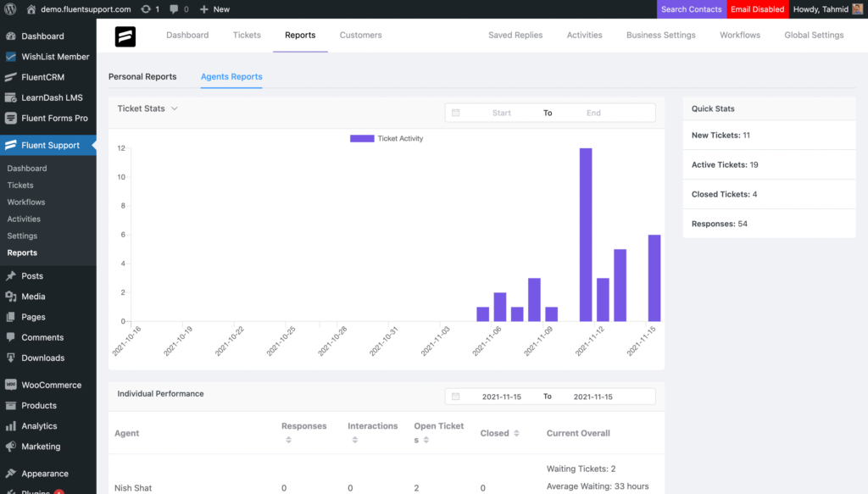Open Workflows in the top navigation
The width and height of the screenshot is (868, 494).
(739, 35)
